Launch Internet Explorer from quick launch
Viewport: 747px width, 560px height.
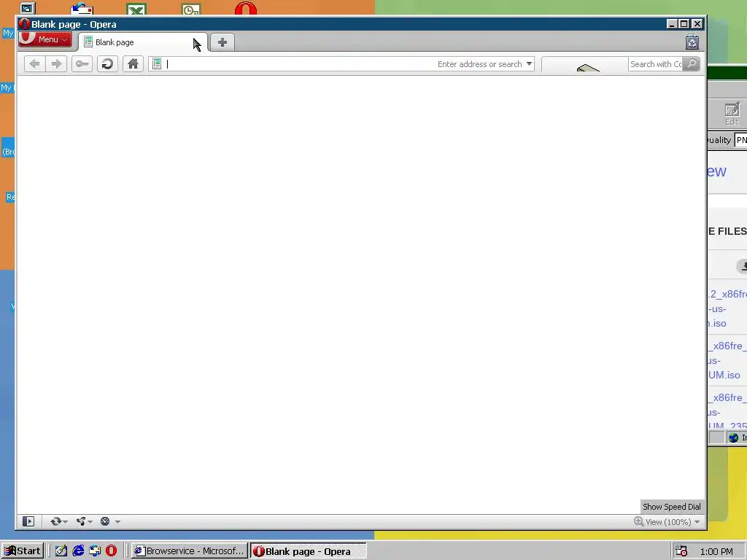77,551
